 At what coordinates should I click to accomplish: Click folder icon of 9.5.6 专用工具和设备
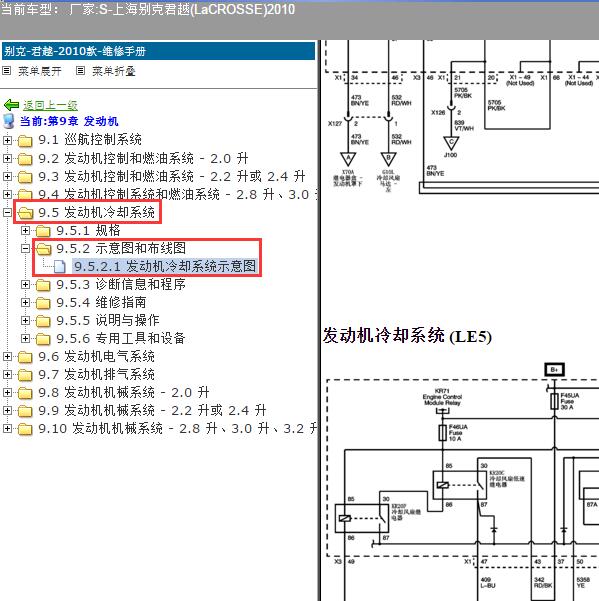pyautogui.click(x=43, y=339)
